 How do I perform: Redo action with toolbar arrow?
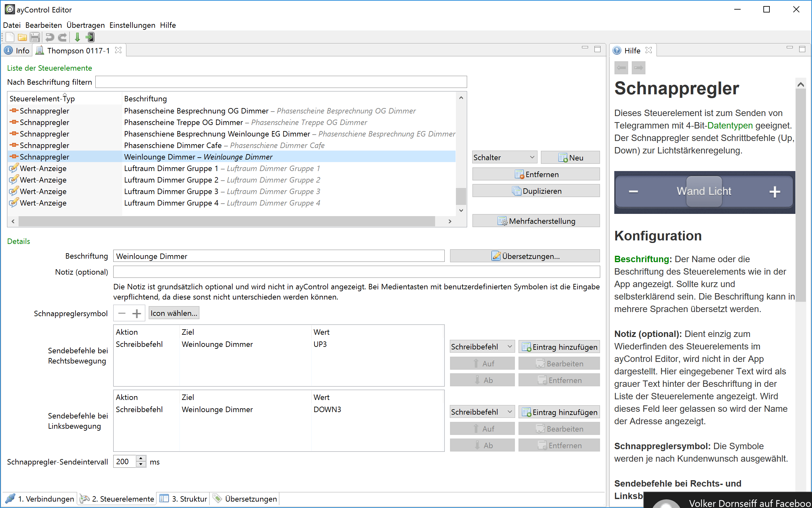coord(62,37)
